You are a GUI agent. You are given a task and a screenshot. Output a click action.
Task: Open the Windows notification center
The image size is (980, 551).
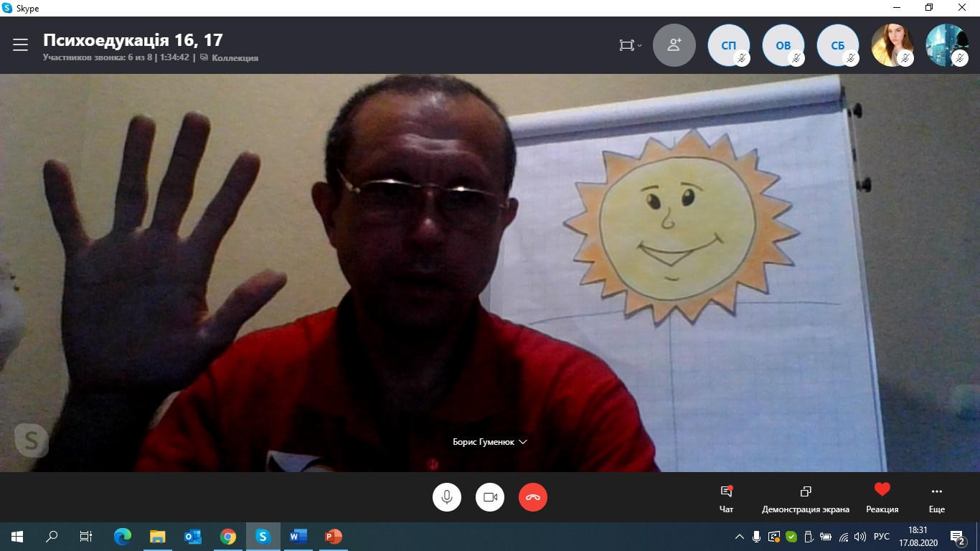958,537
